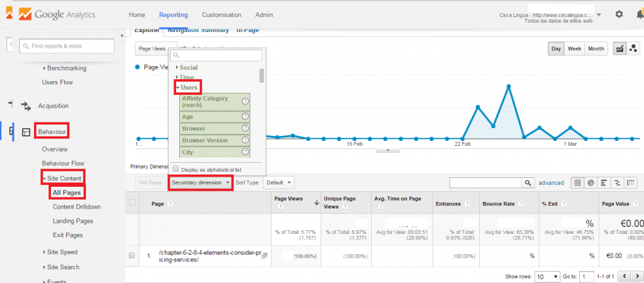Open the account selector dropdown arrow
This screenshot has height=283, width=644.
pos(599,15)
